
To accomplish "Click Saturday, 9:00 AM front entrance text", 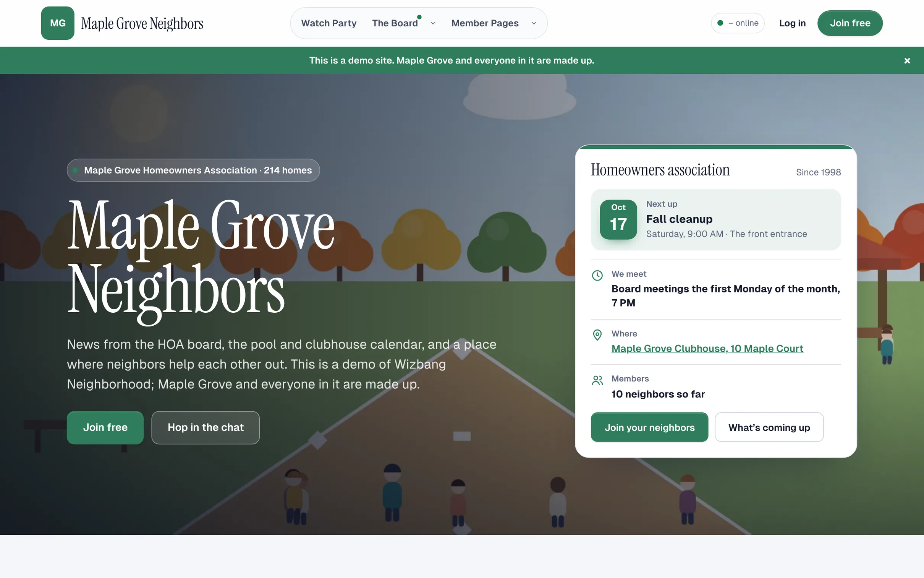I will click(727, 234).
